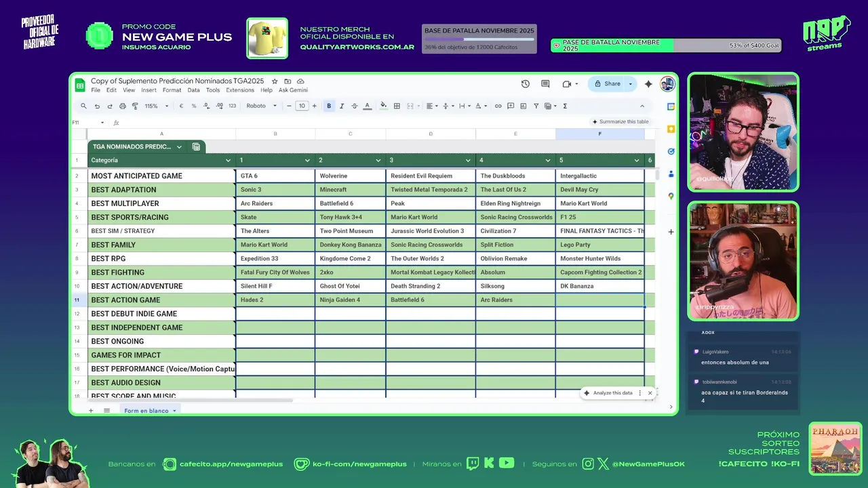This screenshot has height=488, width=868.
Task: Open the Gemini sparkle icon
Action: (x=648, y=84)
